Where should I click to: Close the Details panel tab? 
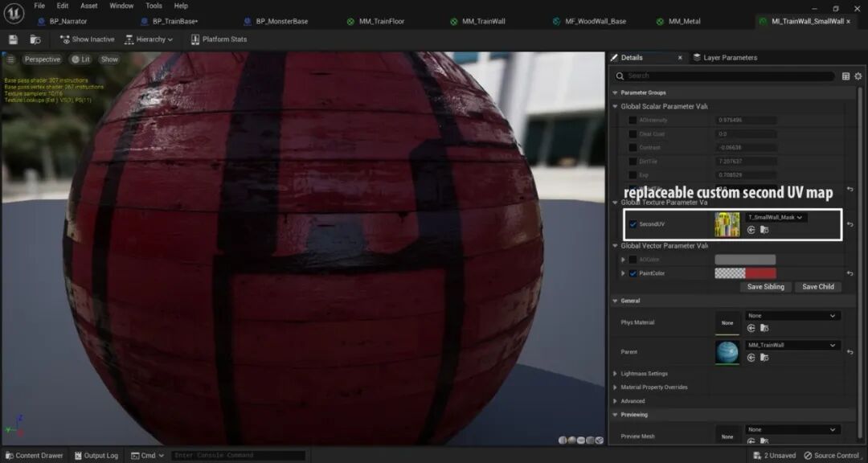pos(680,58)
